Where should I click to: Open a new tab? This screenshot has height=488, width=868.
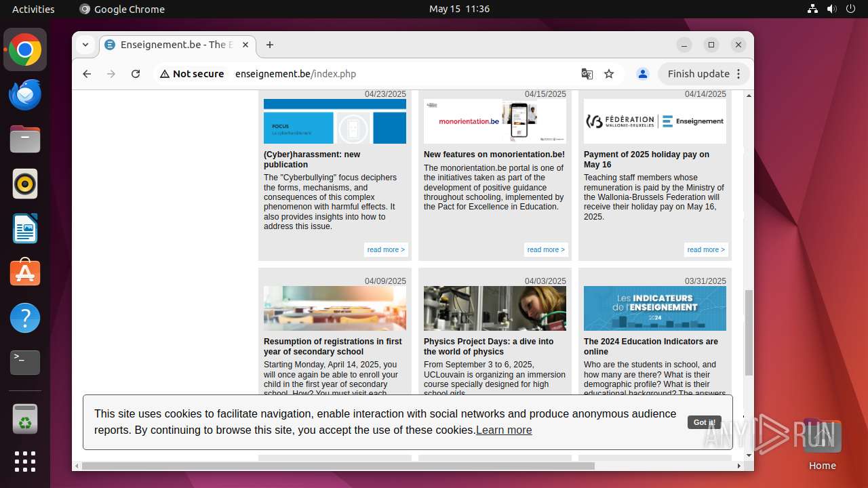pyautogui.click(x=270, y=45)
